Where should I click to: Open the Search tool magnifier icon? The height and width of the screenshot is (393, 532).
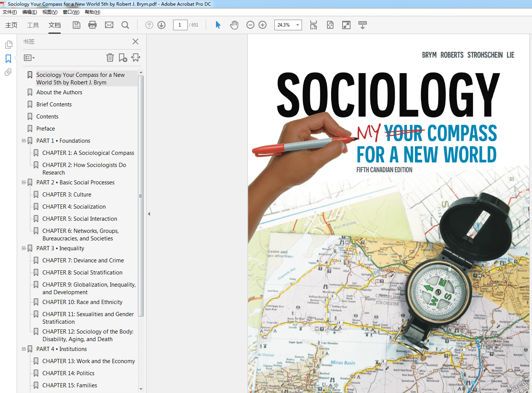125,25
